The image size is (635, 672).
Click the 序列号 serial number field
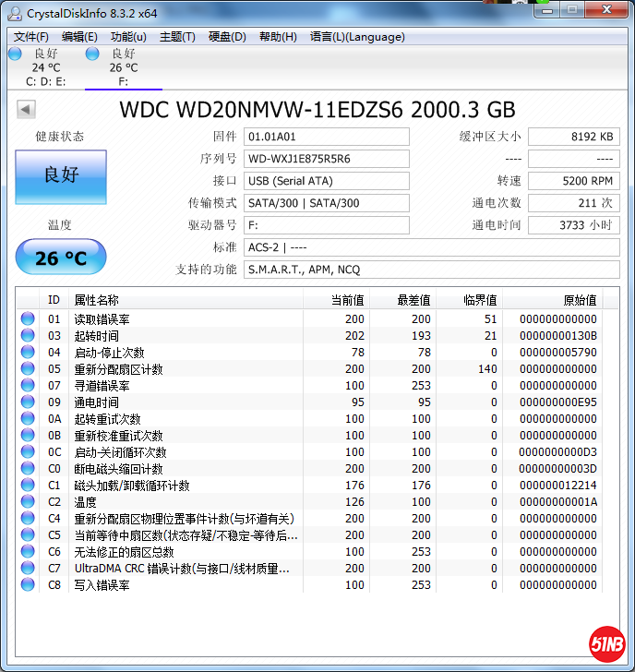326,159
